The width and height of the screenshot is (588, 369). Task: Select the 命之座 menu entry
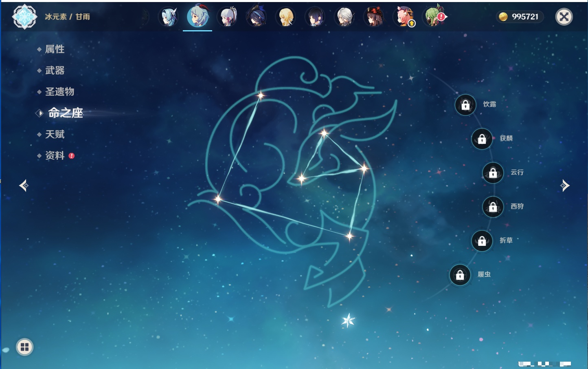point(66,113)
